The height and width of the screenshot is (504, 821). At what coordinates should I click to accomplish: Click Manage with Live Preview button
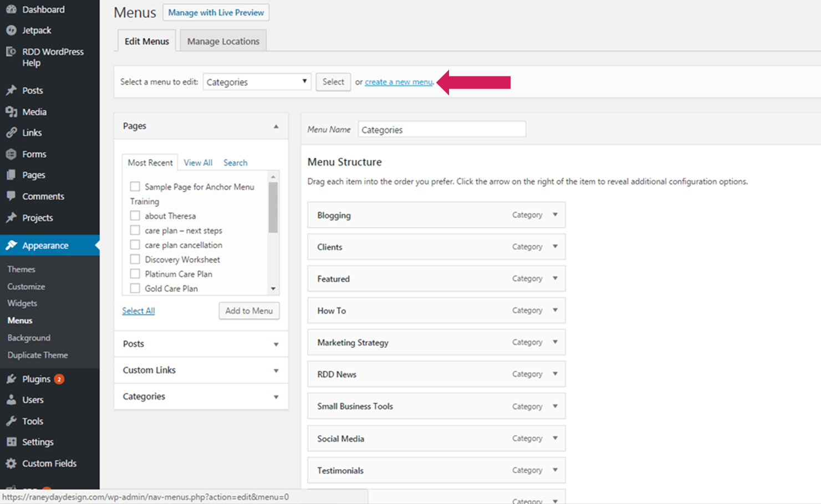[216, 12]
